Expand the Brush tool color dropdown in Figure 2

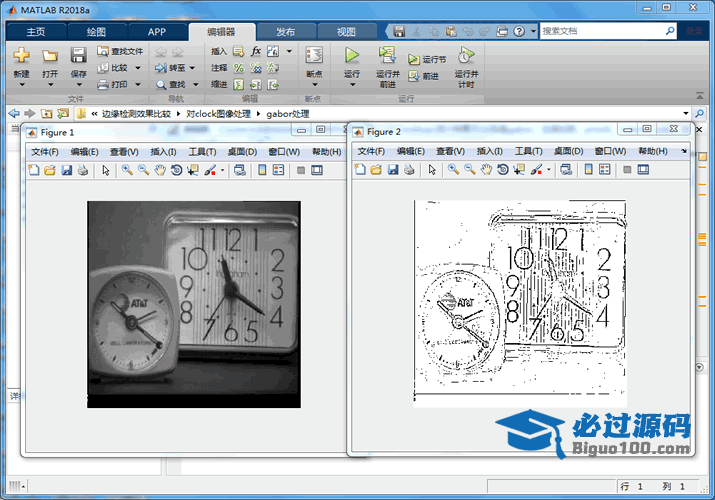pyautogui.click(x=549, y=170)
